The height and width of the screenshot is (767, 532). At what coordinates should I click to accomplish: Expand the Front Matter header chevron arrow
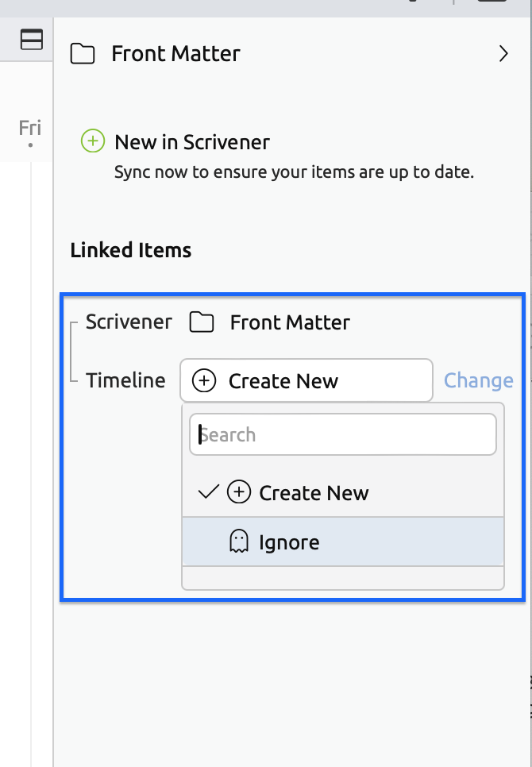(x=503, y=54)
